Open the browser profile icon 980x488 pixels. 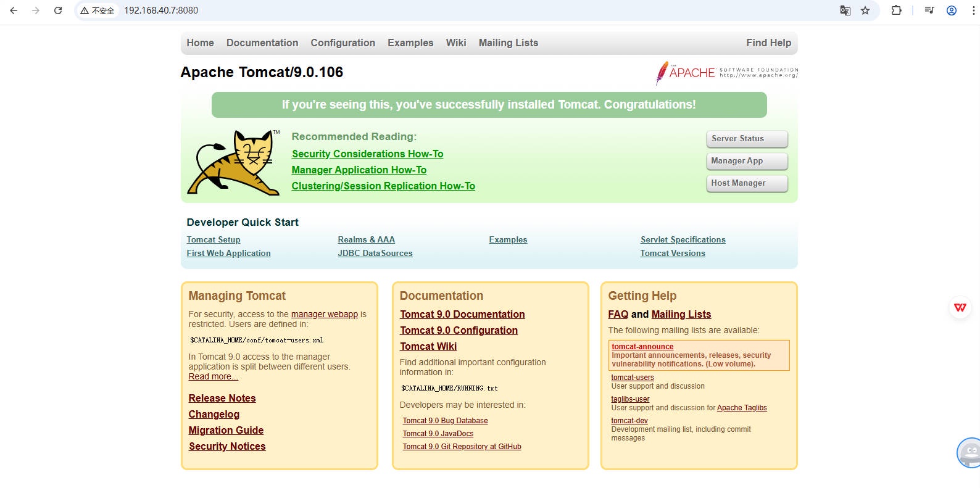[952, 10]
